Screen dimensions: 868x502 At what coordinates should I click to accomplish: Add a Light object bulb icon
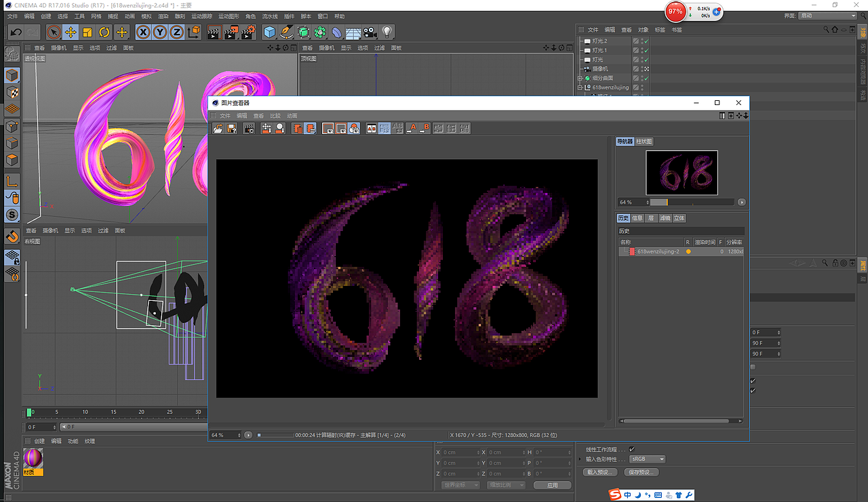(x=387, y=32)
